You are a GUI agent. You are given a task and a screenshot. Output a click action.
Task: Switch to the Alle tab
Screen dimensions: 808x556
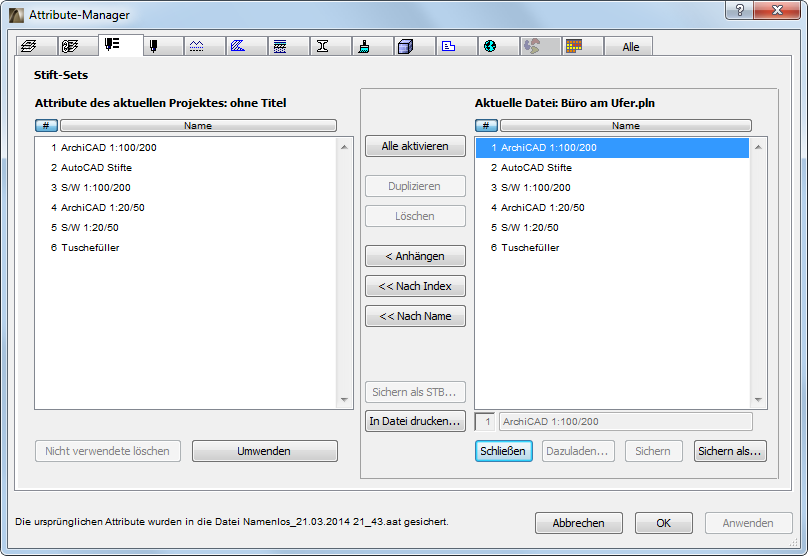(629, 46)
